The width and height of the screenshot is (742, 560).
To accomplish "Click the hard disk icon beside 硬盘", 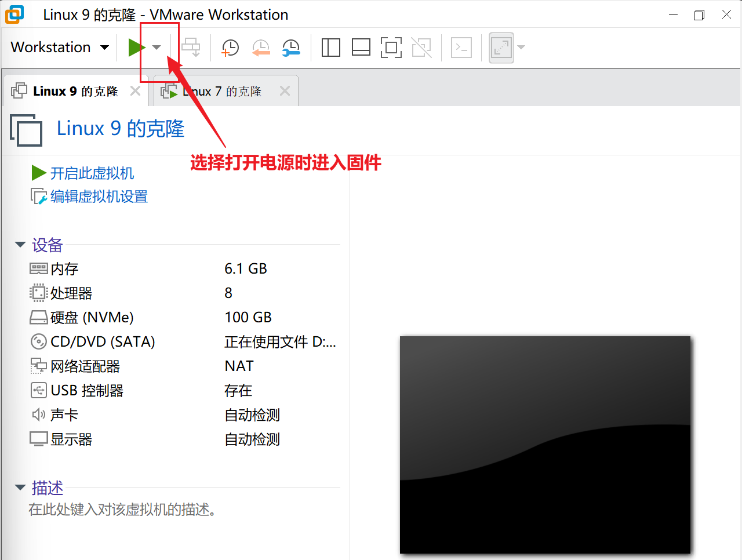I will pyautogui.click(x=38, y=317).
